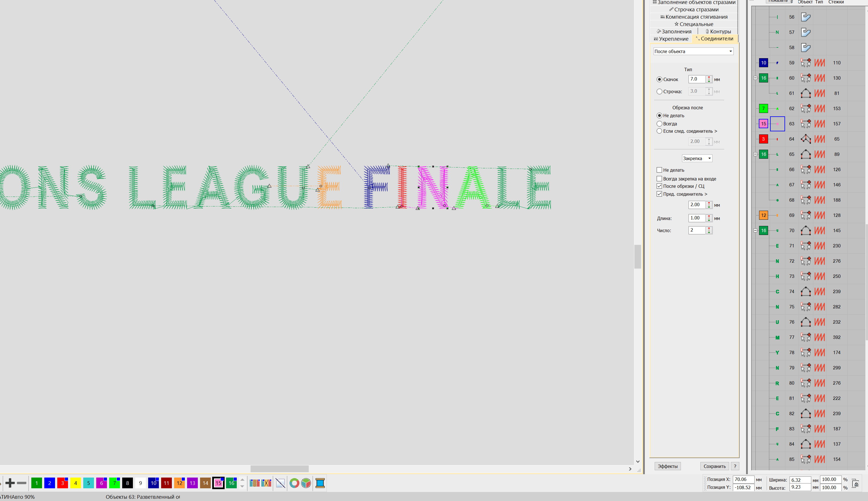Open the thread spool icon

(320, 483)
